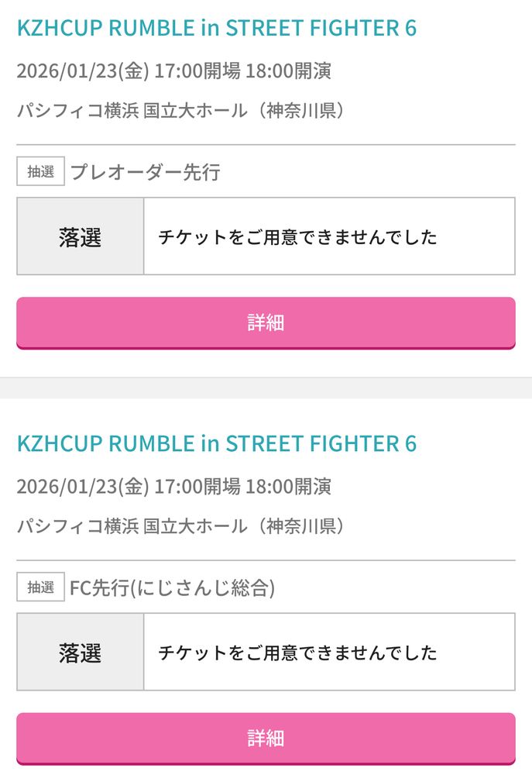Image resolution: width=532 pixels, height=775 pixels.
Task: Click the 落選 status cell under プレオーダー先行
Action: tap(80, 236)
